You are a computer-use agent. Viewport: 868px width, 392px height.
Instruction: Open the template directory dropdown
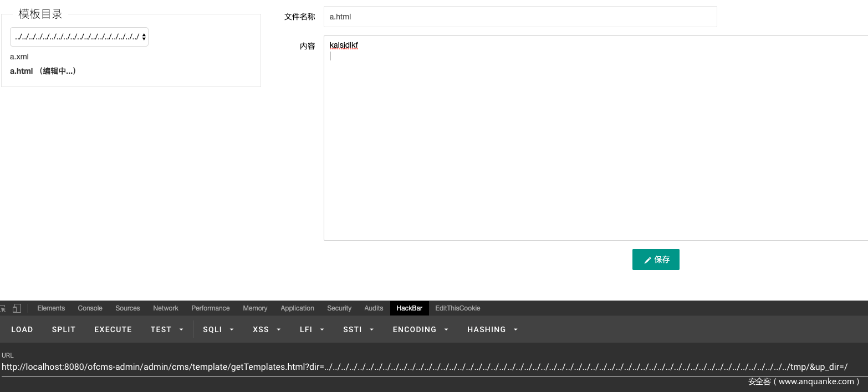[79, 37]
